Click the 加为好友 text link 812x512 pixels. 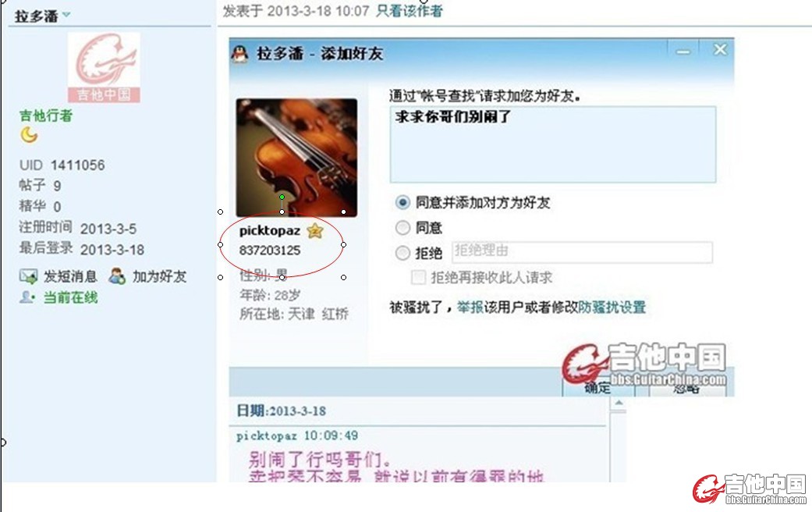(x=159, y=277)
